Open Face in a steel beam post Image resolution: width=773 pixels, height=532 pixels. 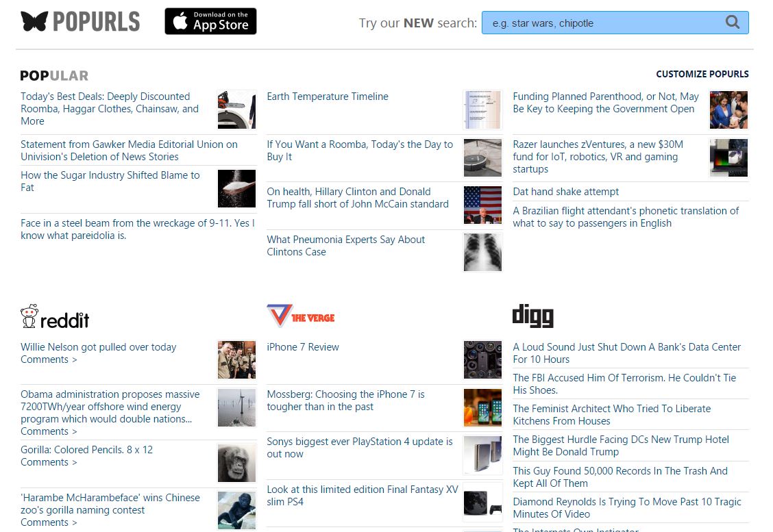(138, 229)
